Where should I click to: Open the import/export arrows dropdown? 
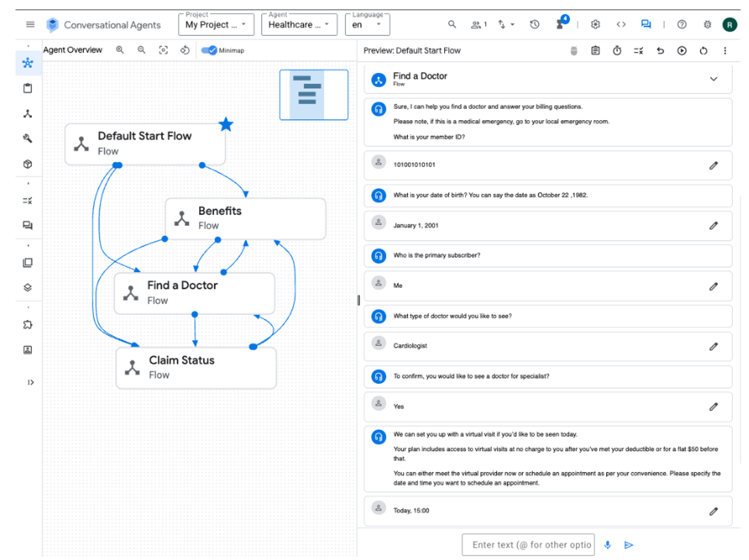coord(506,24)
